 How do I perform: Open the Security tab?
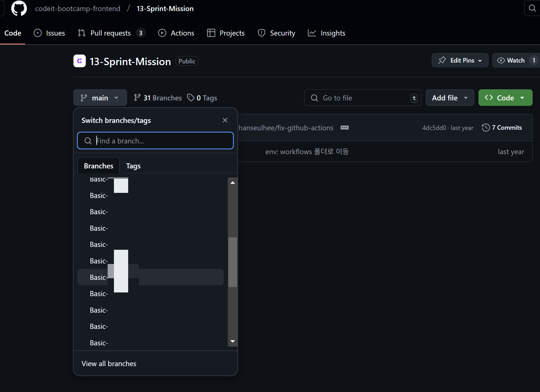click(x=276, y=33)
